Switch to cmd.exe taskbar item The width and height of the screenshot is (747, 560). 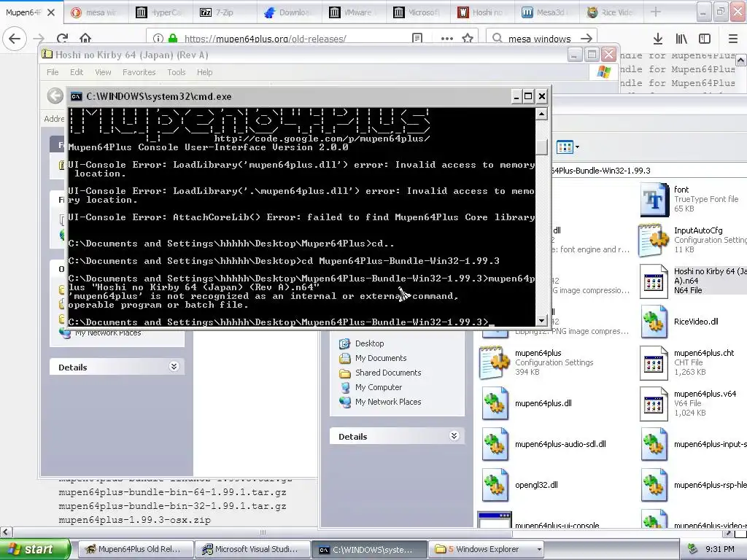coord(370,549)
